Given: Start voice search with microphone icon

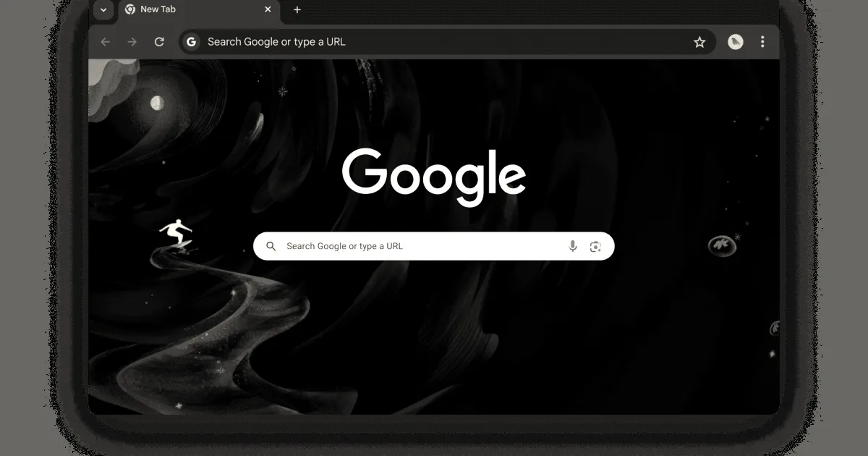Looking at the screenshot, I should pyautogui.click(x=573, y=246).
